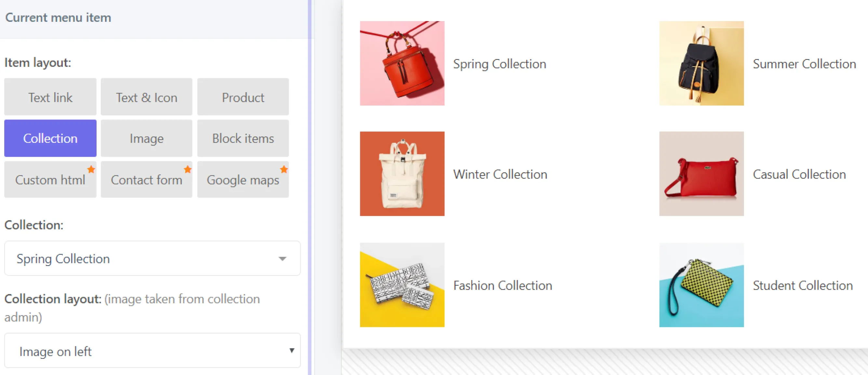Open the Image on left layout dropdown
868x375 pixels.
pyautogui.click(x=152, y=350)
